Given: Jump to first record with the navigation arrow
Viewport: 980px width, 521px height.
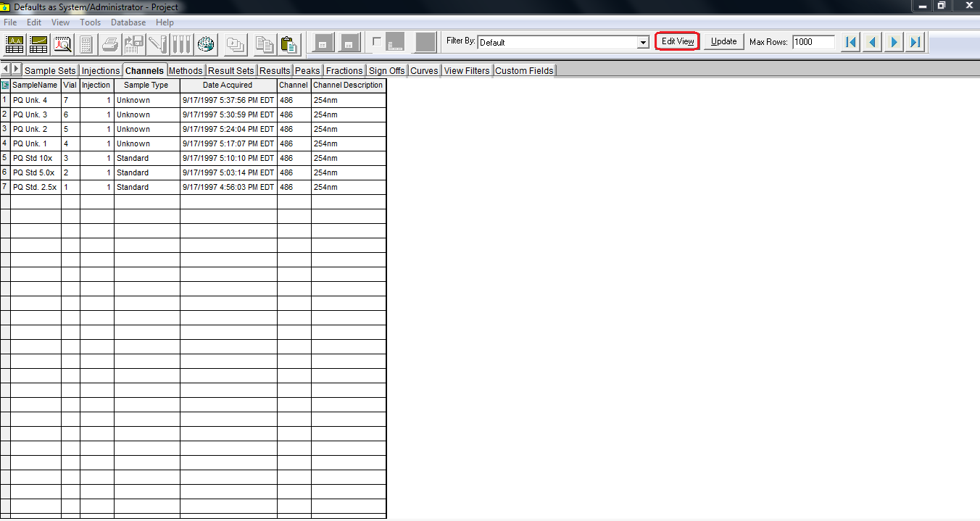Looking at the screenshot, I should 850,42.
